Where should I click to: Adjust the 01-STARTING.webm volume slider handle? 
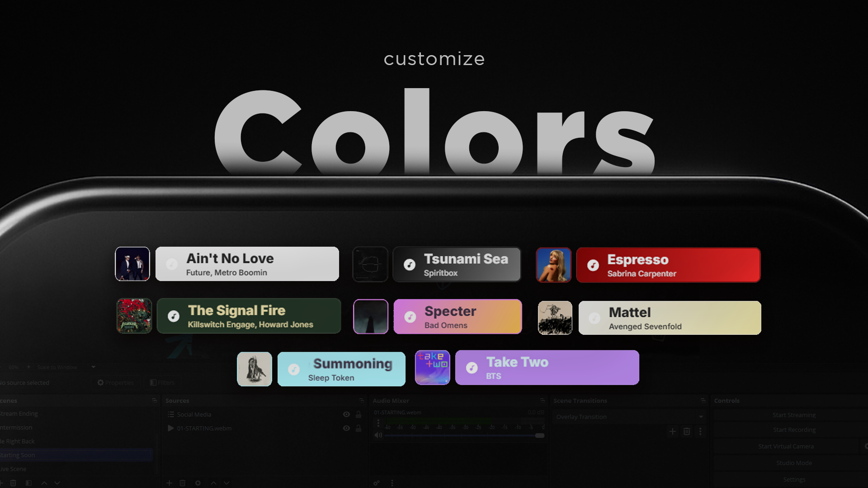pos(540,436)
